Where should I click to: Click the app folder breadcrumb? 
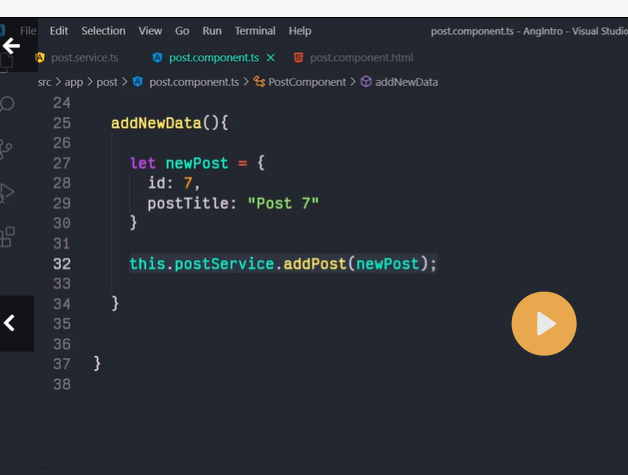[x=74, y=82]
